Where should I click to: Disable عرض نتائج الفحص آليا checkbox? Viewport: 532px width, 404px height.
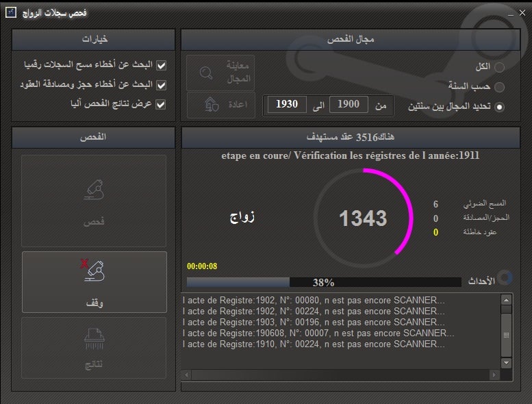[x=162, y=104]
